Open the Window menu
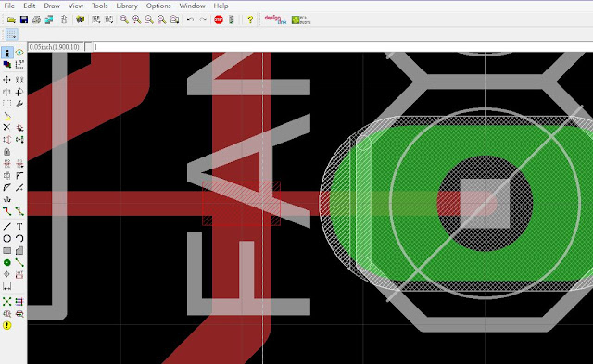The height and width of the screenshot is (364, 593). (x=192, y=6)
